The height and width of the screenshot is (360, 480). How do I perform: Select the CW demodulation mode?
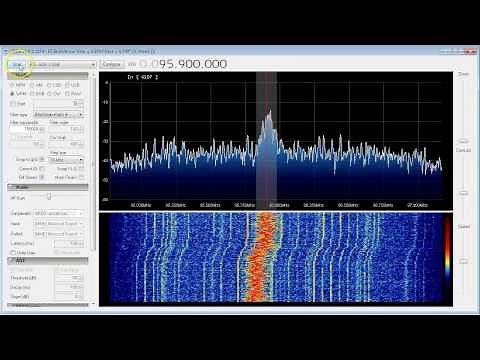coord(53,94)
